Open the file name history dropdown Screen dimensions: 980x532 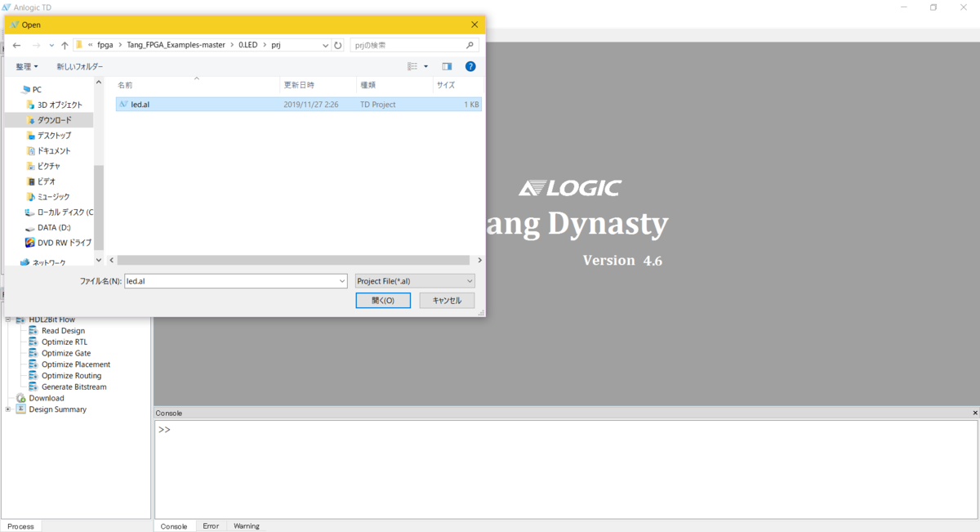click(x=342, y=280)
